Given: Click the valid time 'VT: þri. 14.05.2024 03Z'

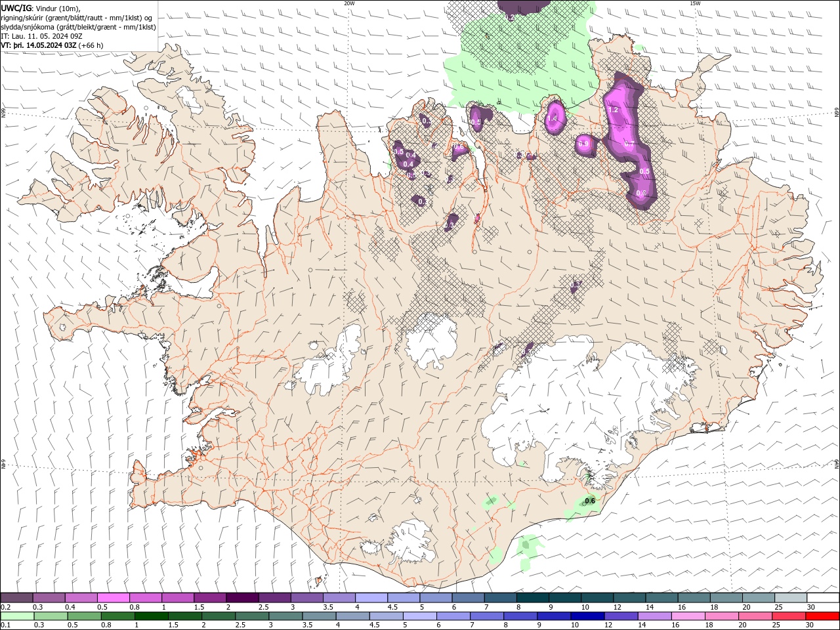Looking at the screenshot, I should (x=39, y=45).
